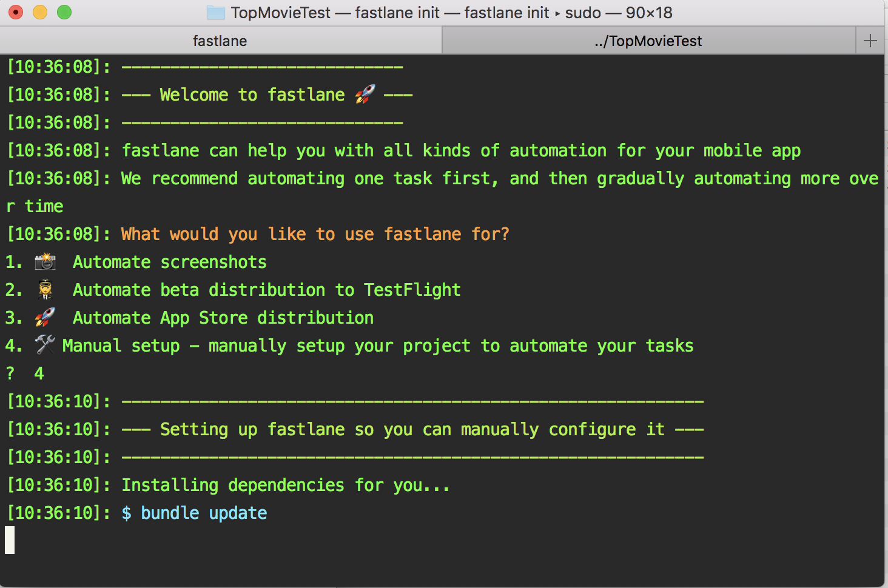
Task: Click the folder icon in the title bar
Action: (x=216, y=12)
